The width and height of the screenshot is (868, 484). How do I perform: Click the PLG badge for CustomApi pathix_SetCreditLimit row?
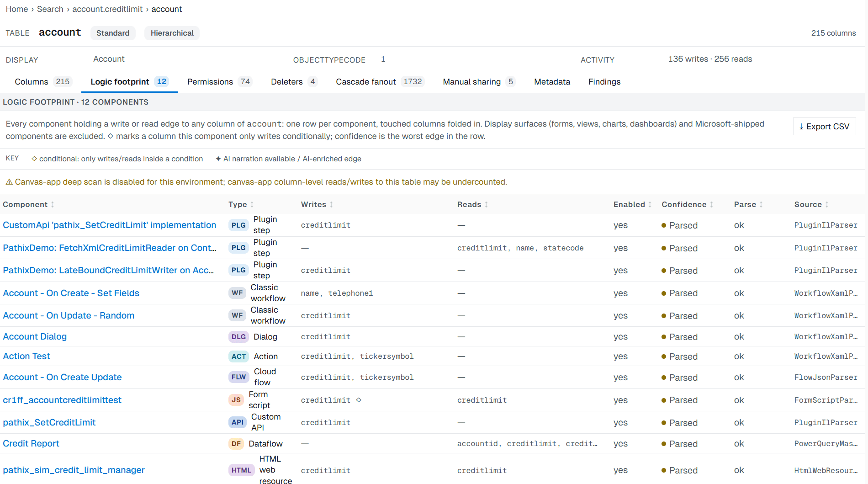tap(238, 225)
